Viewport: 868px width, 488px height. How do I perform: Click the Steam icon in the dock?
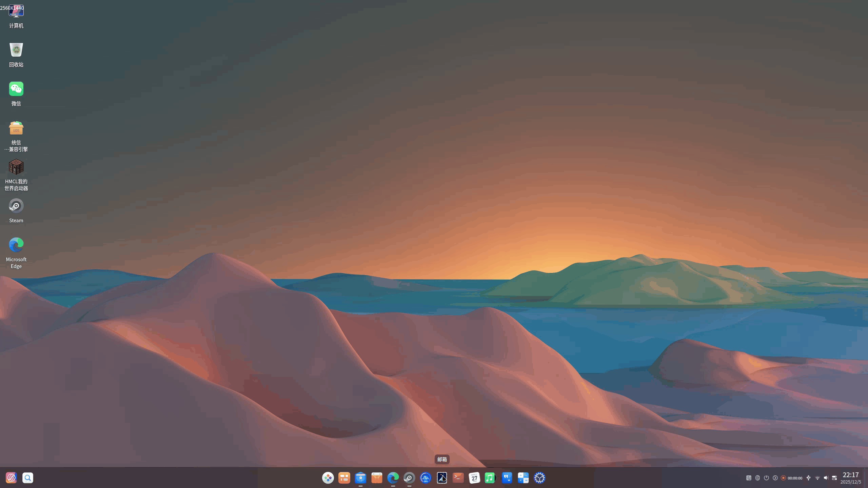click(409, 478)
